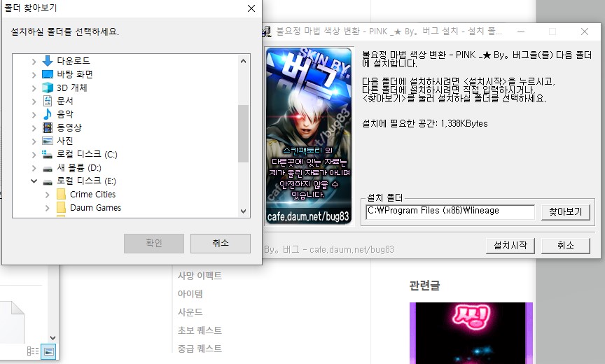
Task: Click the install folder path field
Action: (450, 211)
